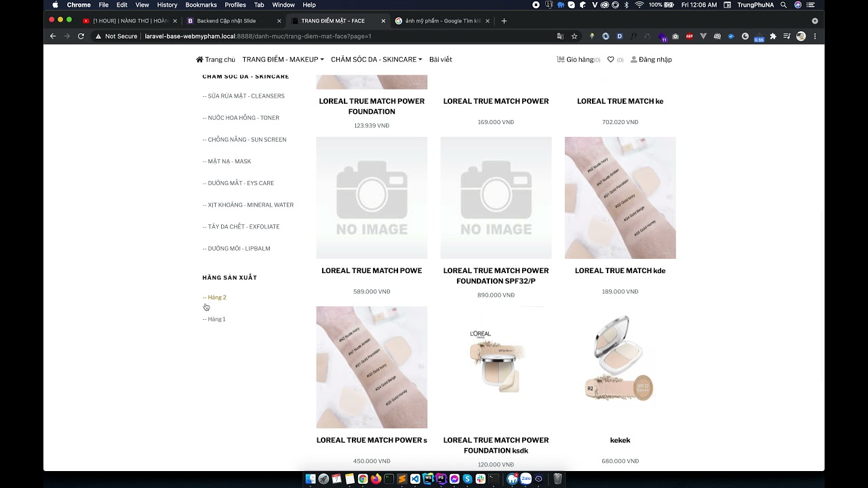The image size is (868, 488).
Task: Click the Chrome profile avatar
Action: click(801, 36)
